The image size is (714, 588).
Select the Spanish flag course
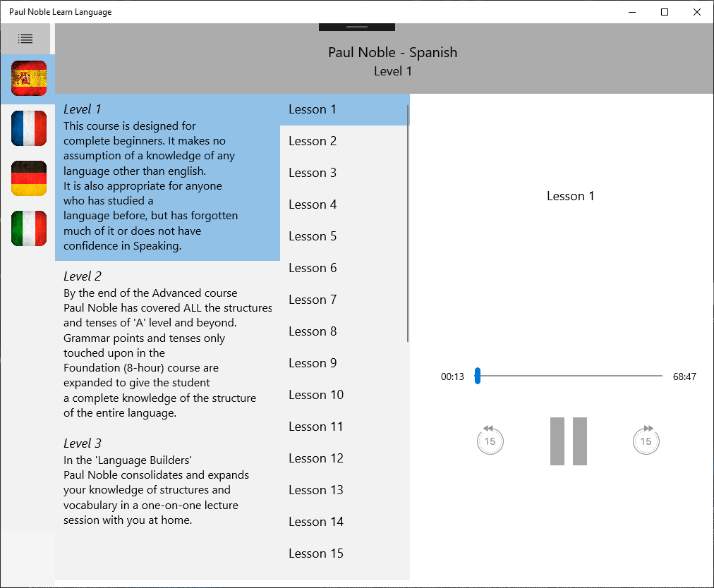tap(29, 78)
